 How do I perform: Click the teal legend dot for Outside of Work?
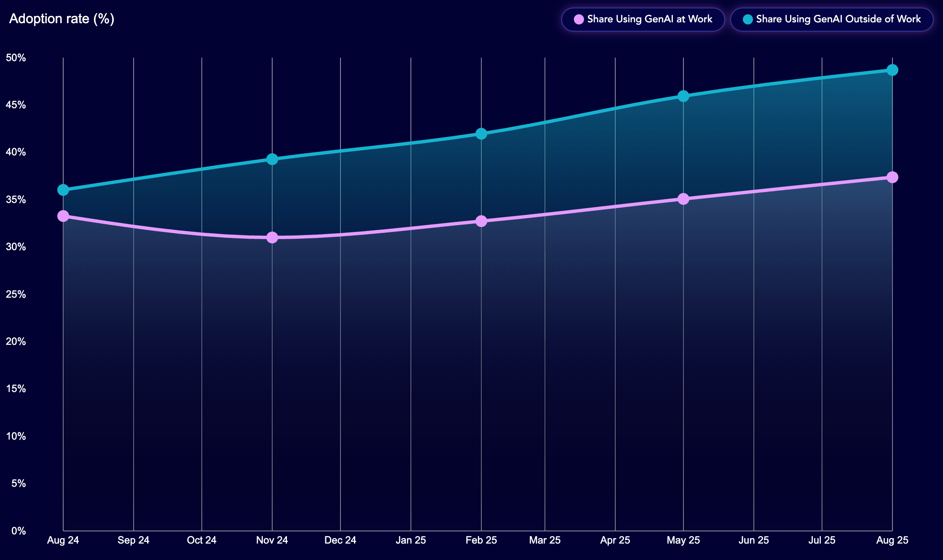click(748, 19)
